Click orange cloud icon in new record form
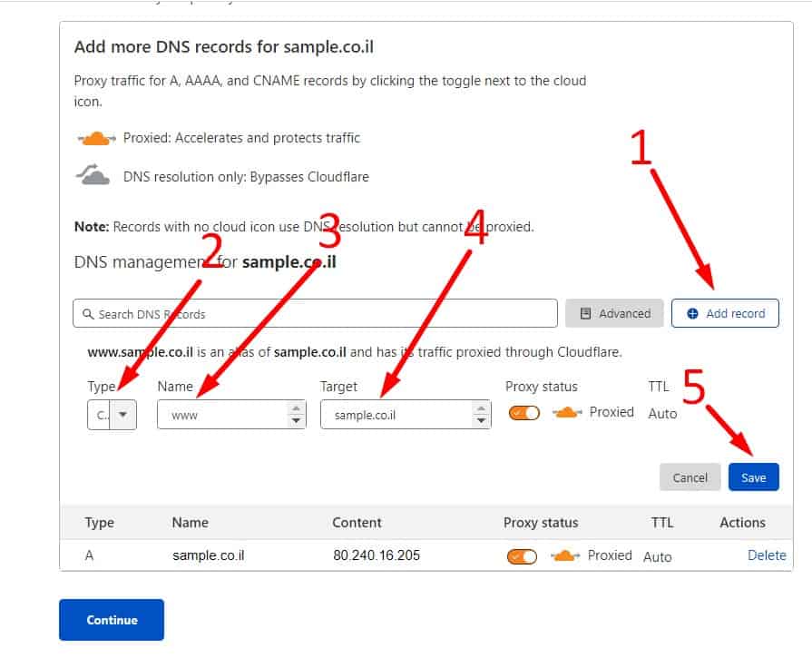 pyautogui.click(x=566, y=413)
